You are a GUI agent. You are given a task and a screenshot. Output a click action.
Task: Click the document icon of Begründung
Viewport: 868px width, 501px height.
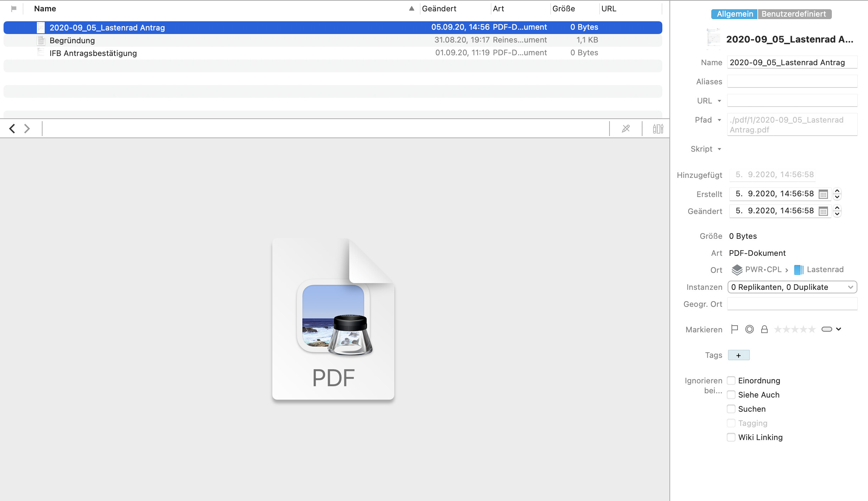click(41, 40)
